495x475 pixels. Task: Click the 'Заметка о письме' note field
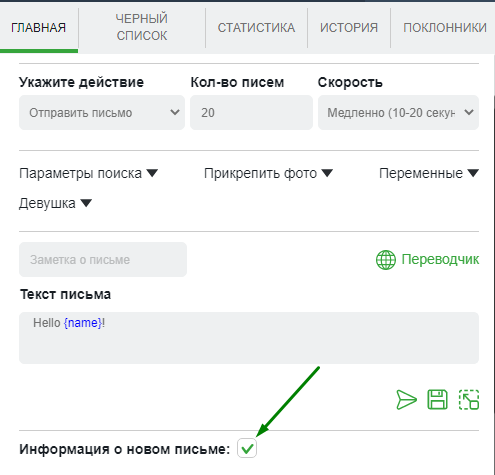(x=103, y=260)
